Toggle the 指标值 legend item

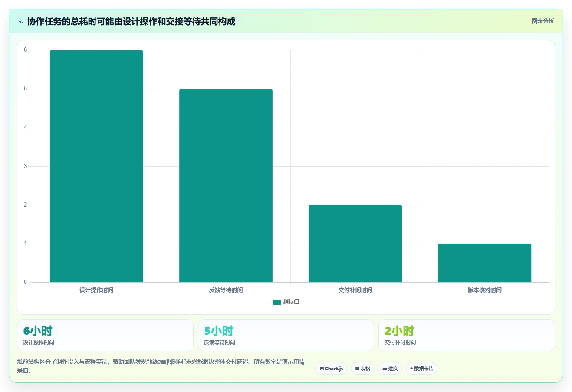click(x=286, y=302)
